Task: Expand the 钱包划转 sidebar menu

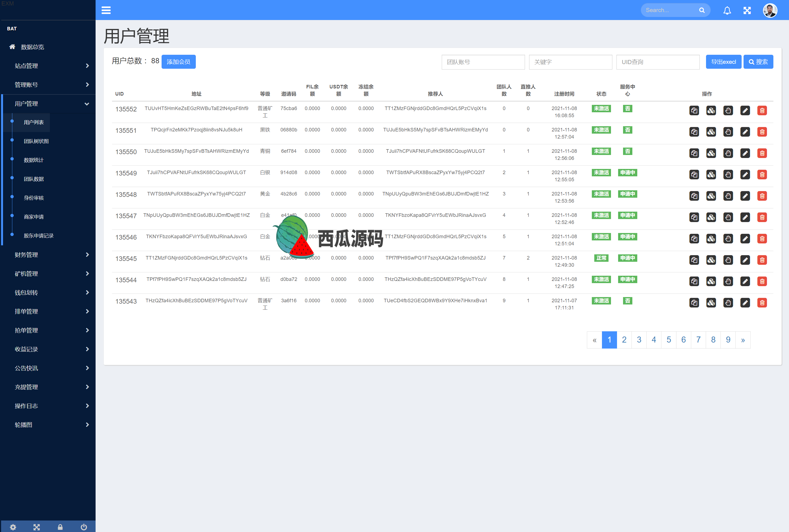Action: point(48,293)
